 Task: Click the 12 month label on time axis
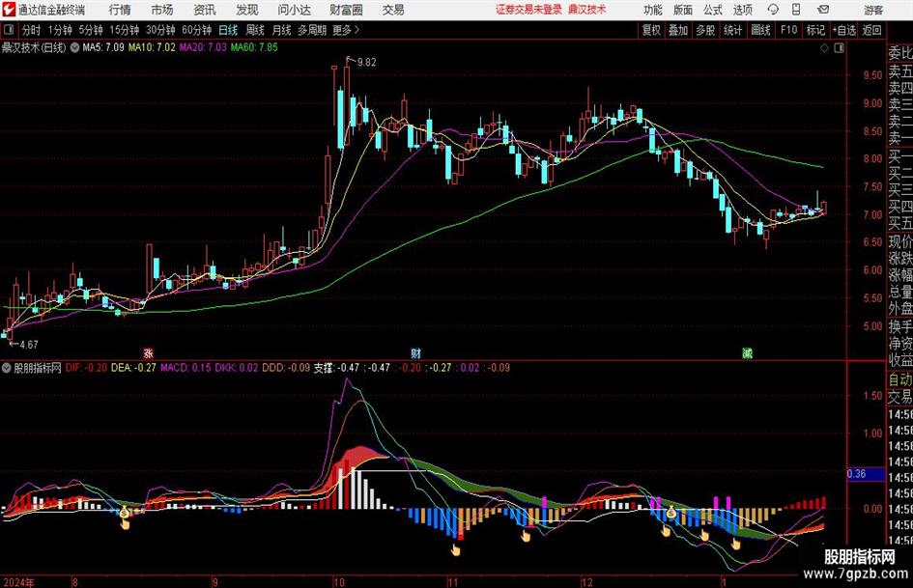(587, 582)
